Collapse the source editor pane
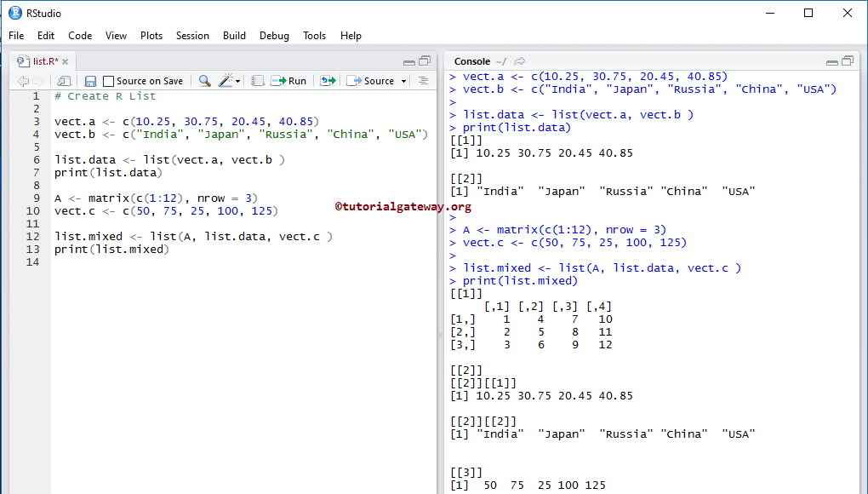The image size is (868, 494). click(409, 60)
